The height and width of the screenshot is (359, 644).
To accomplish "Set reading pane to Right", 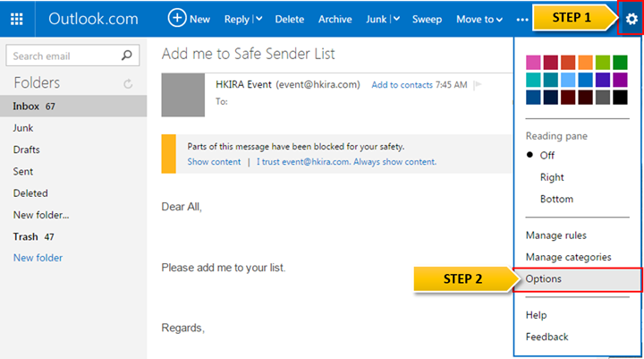I will pos(552,177).
